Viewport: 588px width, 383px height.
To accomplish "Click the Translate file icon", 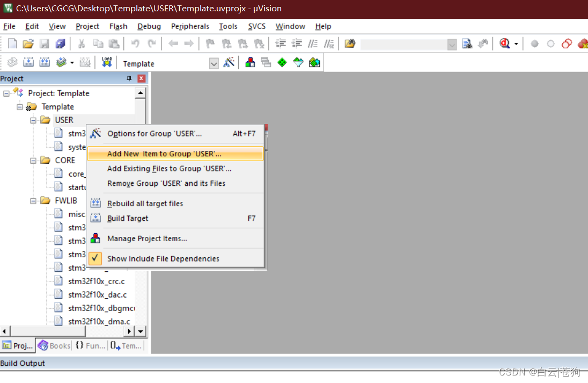I will point(12,62).
